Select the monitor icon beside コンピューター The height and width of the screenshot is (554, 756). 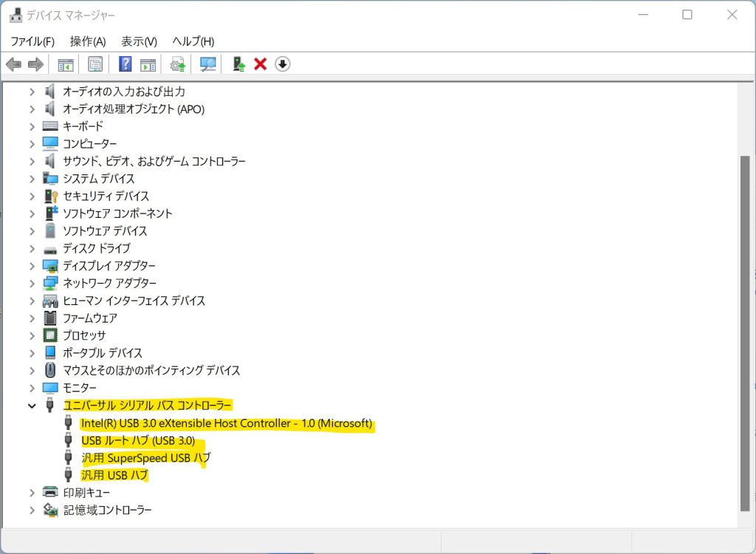point(50,143)
